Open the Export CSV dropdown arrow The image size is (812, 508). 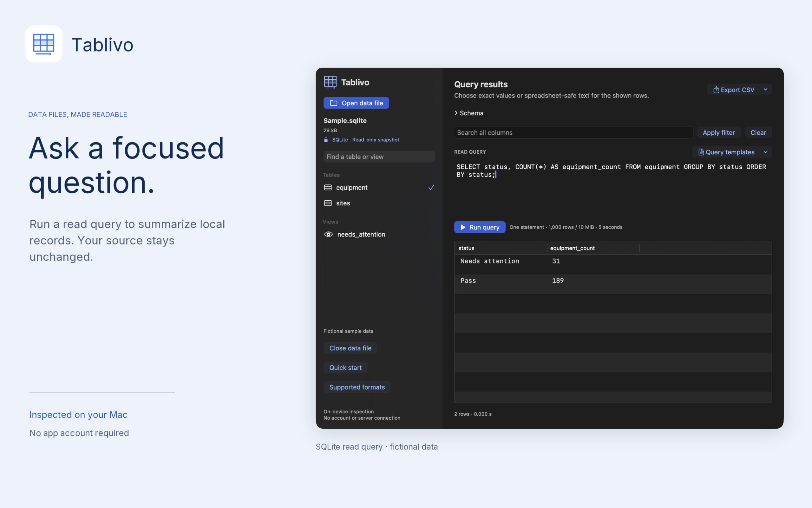point(765,90)
